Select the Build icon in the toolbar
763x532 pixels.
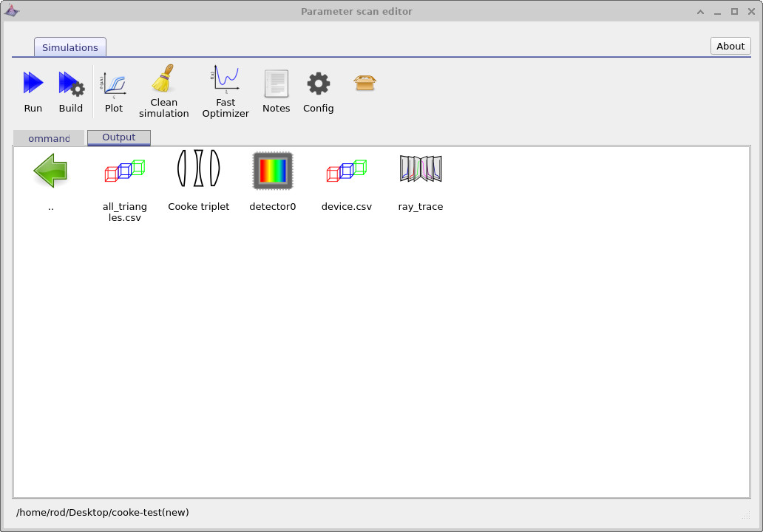click(x=70, y=83)
